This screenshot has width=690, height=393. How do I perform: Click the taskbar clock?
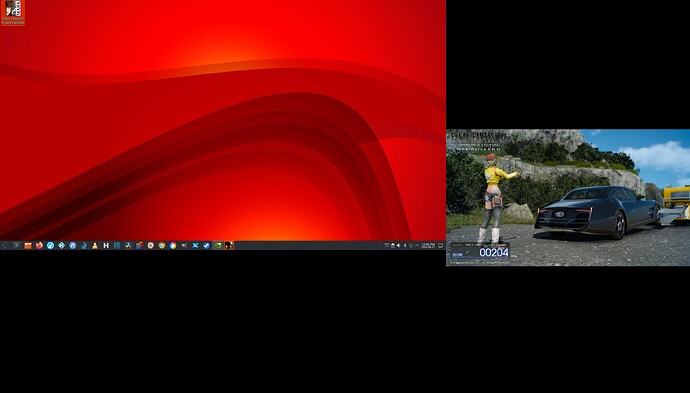(428, 246)
